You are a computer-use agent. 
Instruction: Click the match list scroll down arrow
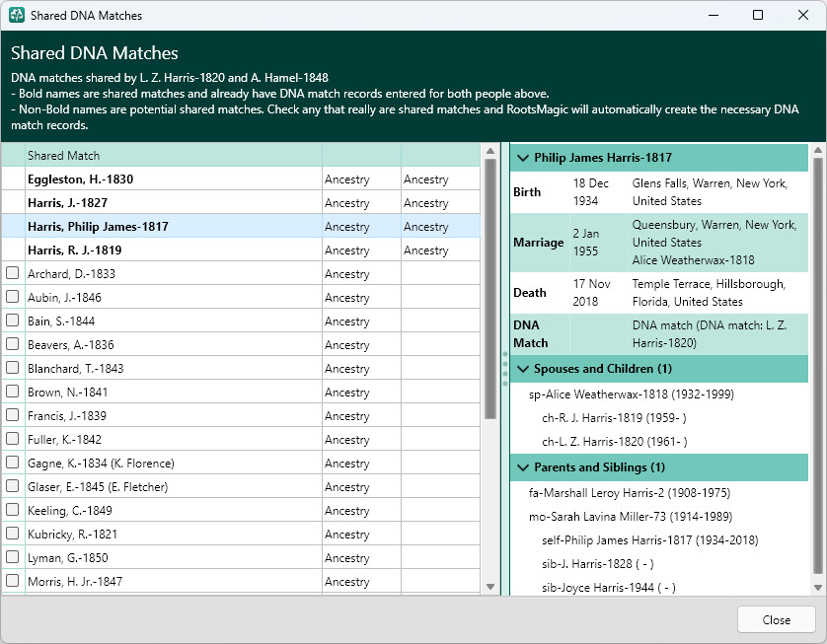(x=489, y=587)
